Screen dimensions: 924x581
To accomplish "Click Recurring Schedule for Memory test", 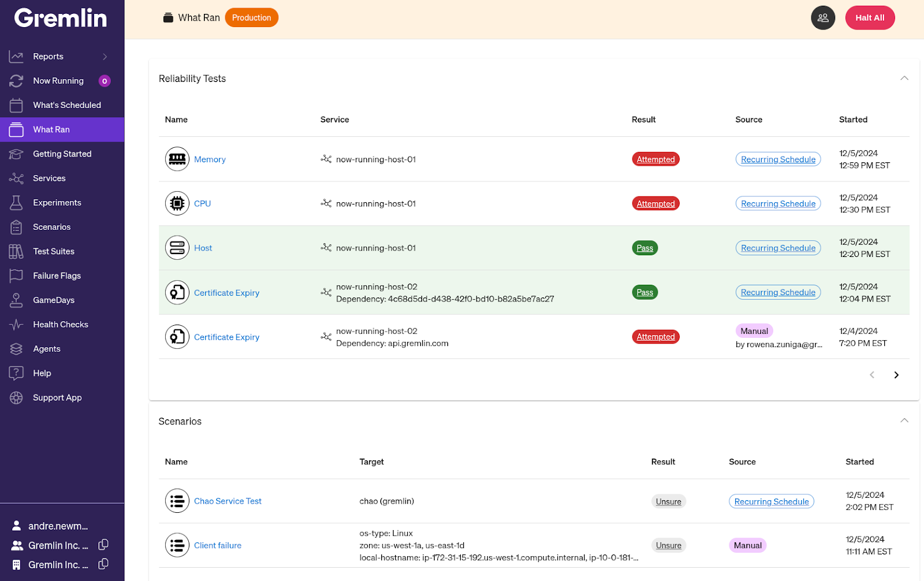I will click(x=778, y=159).
